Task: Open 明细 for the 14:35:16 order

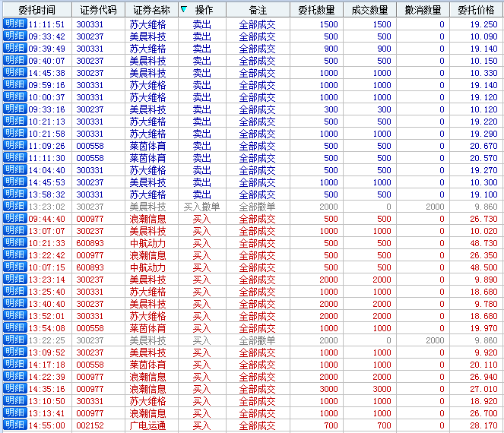Action: click(14, 389)
